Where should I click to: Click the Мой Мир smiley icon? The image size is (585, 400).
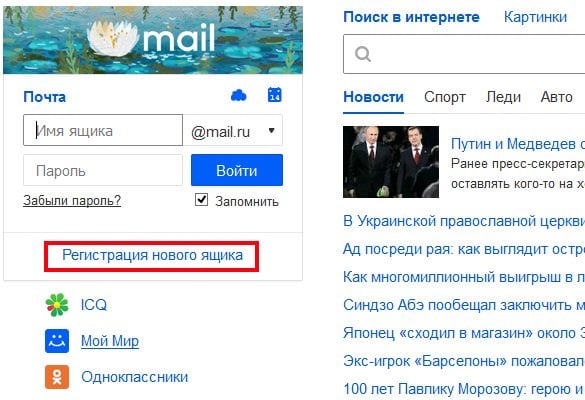[x=57, y=341]
